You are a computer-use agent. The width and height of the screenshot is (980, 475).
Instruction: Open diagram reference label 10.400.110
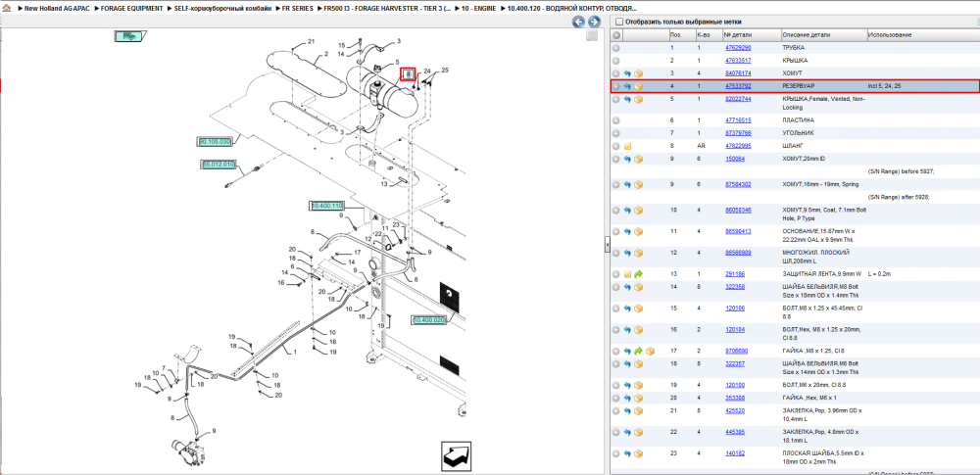tap(327, 206)
